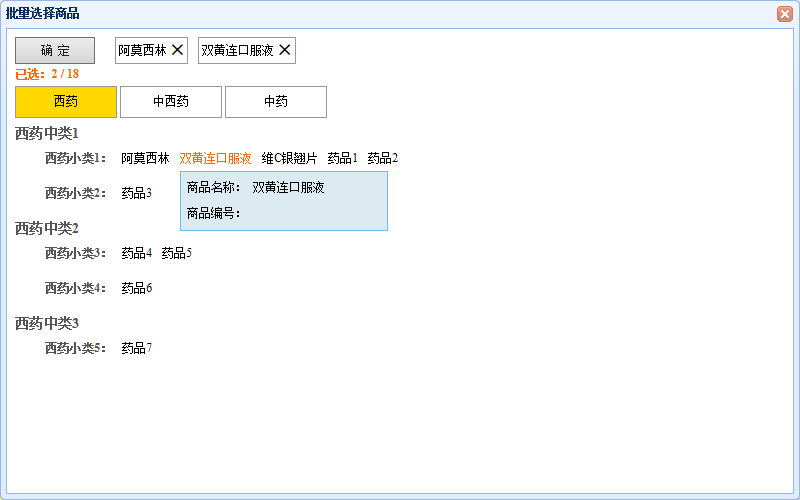Select product 药品7 in 西药小类5
This screenshot has width=800, height=500.
(136, 348)
